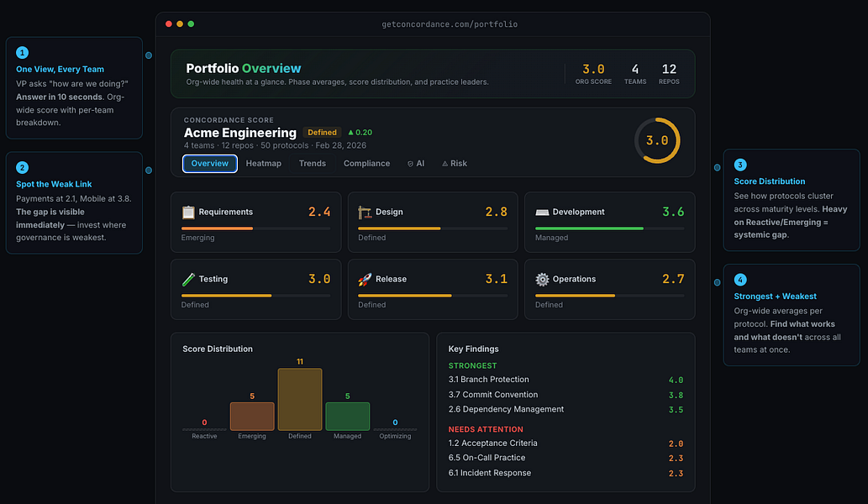Click the Development keyboard icon

tap(542, 212)
